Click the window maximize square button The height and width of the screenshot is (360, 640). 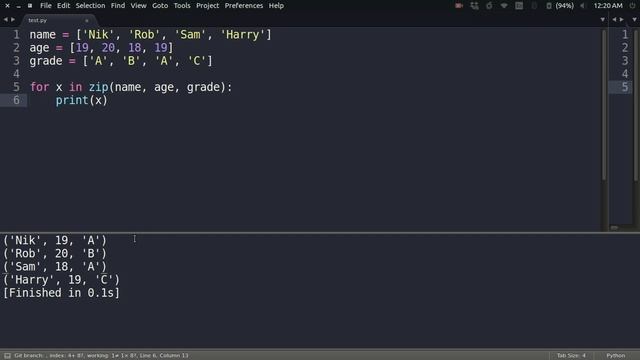pyautogui.click(x=30, y=6)
